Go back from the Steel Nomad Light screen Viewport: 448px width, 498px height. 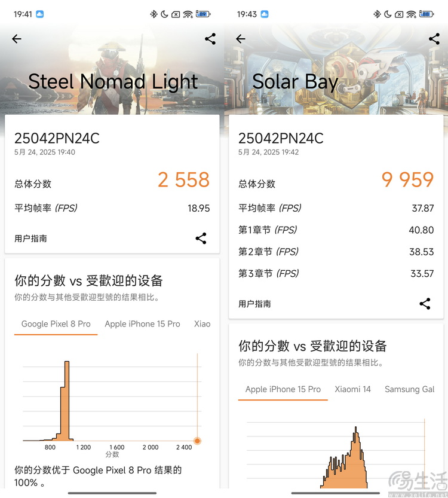[17, 39]
